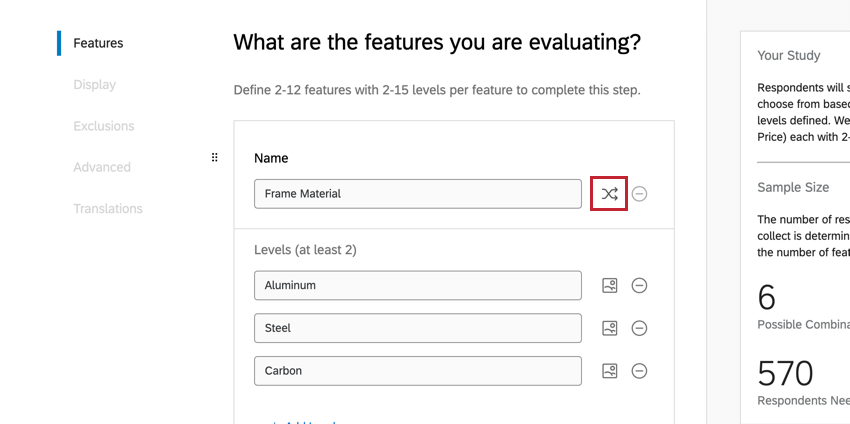Delete the Steel level

pyautogui.click(x=640, y=328)
